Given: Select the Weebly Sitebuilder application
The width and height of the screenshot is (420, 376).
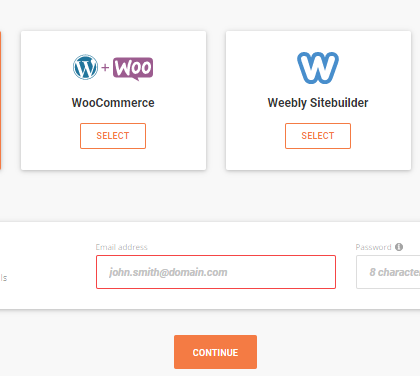Looking at the screenshot, I should pyautogui.click(x=318, y=136).
